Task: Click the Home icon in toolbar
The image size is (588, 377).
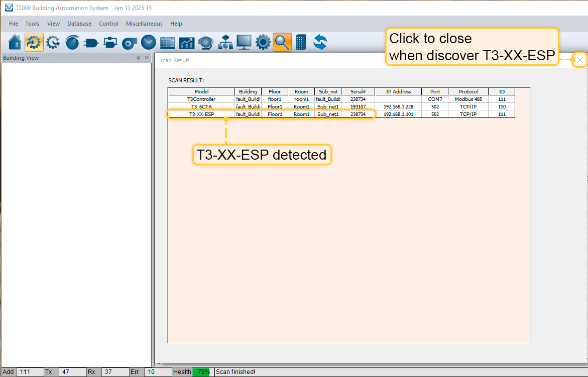Action: point(15,43)
